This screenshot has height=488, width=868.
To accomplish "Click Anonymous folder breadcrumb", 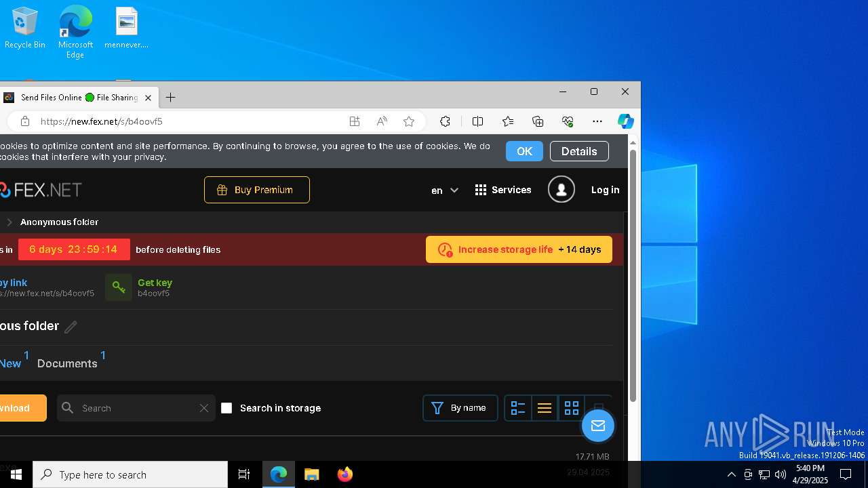I will (59, 222).
